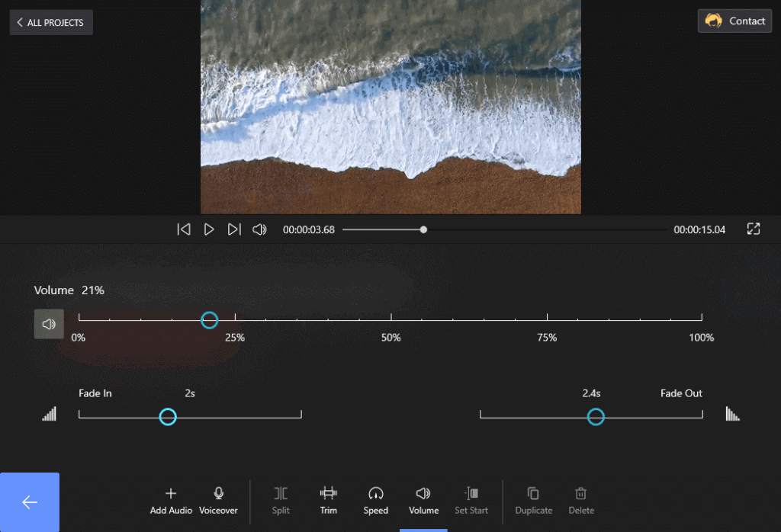The image size is (781, 532).
Task: Click the Fade Out label
Action: [681, 393]
